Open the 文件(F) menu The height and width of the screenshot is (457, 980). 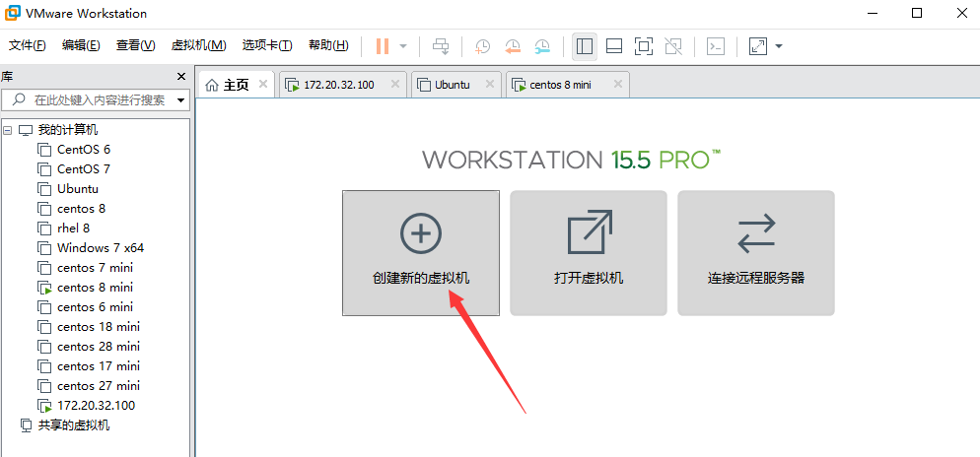coord(28,45)
